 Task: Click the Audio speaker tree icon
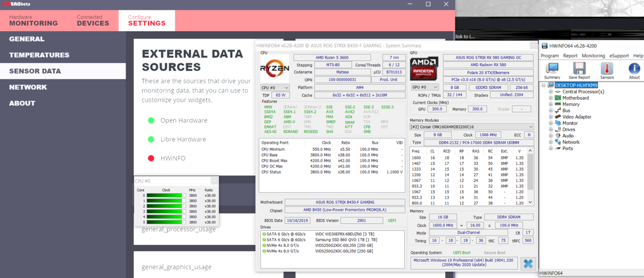[558, 136]
